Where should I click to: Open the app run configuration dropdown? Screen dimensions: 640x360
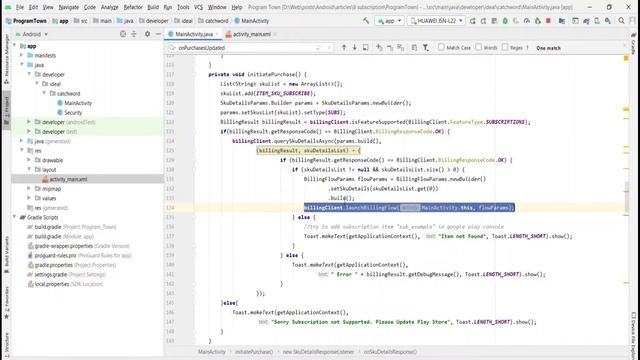pos(389,21)
